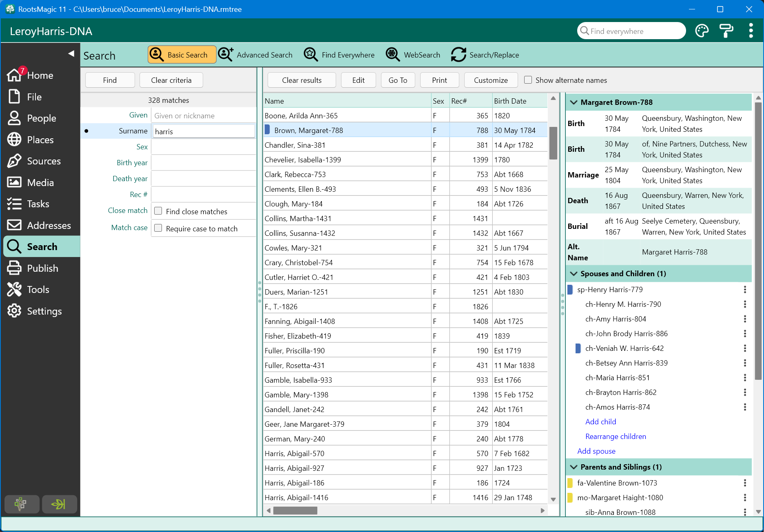This screenshot has height=532, width=764.
Task: Collapse the sidebar with the left arrow
Action: (71, 53)
